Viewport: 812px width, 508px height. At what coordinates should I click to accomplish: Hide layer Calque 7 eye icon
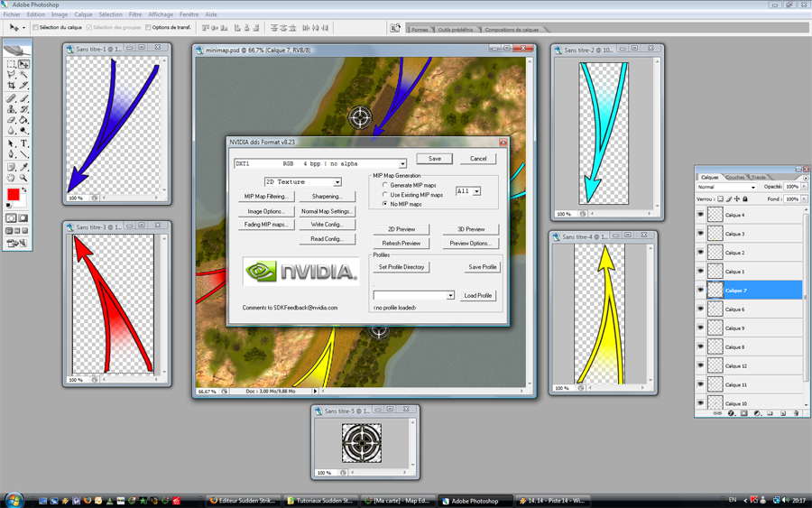(x=701, y=290)
